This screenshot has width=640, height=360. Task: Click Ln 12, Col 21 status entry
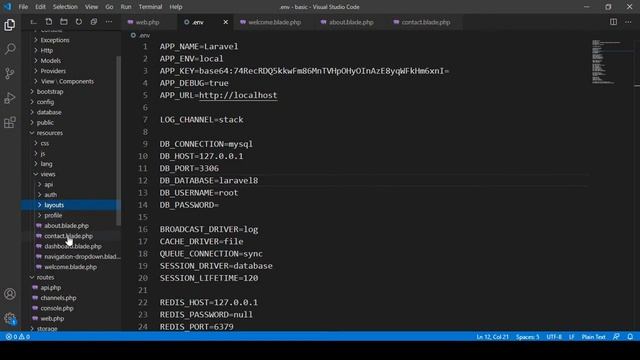(x=492, y=337)
